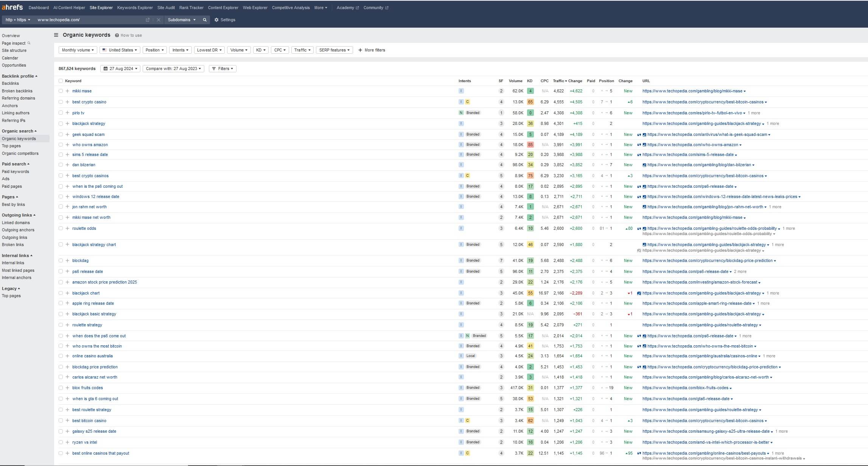Image resolution: width=868 pixels, height=466 pixels.
Task: Open the geek squad scam keyword
Action: [x=89, y=134]
